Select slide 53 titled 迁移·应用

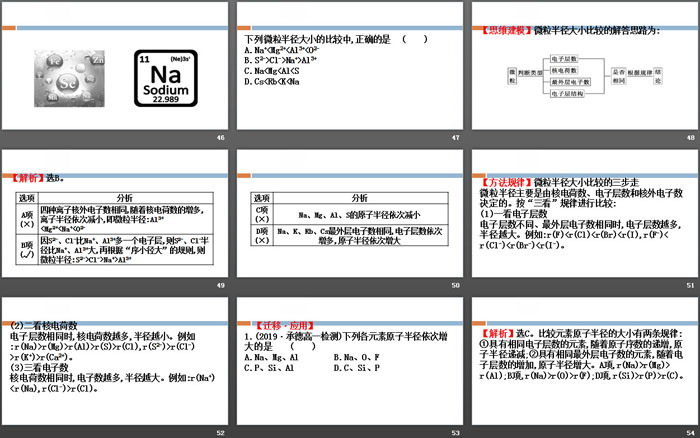coord(350,361)
